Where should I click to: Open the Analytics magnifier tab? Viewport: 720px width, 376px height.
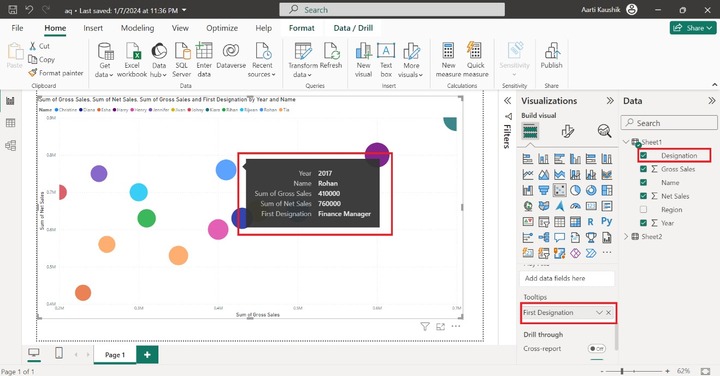604,131
